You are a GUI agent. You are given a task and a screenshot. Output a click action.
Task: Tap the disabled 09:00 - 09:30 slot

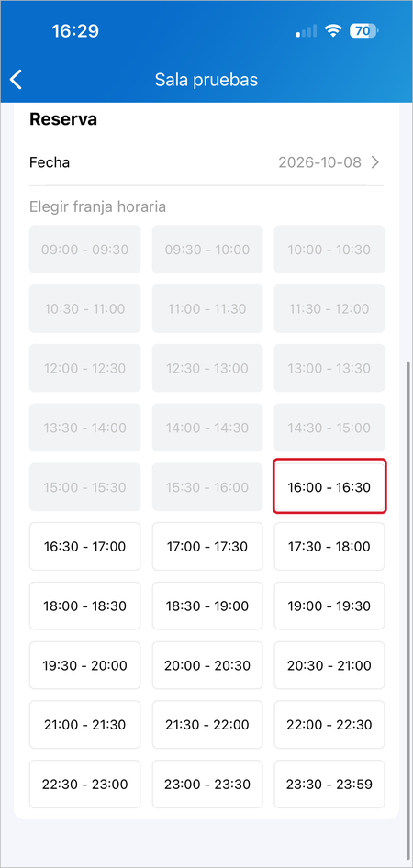(84, 249)
